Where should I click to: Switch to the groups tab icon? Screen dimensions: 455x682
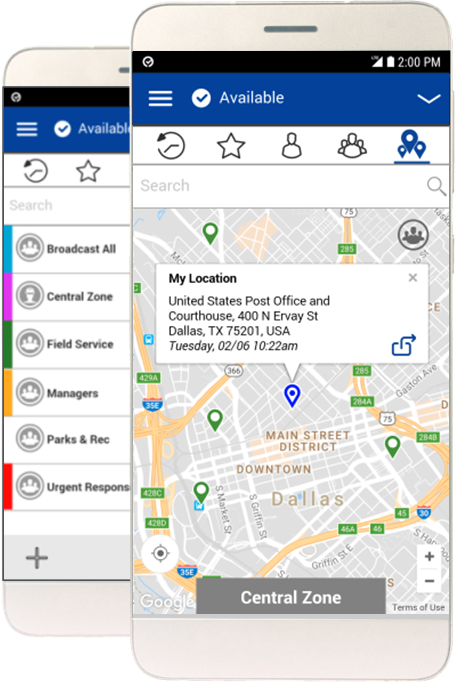pos(352,146)
